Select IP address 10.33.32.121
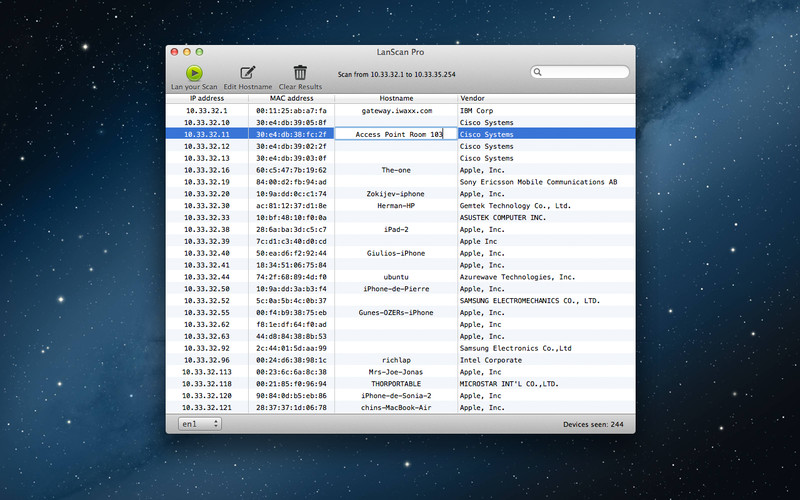This screenshot has width=800, height=500. 207,408
